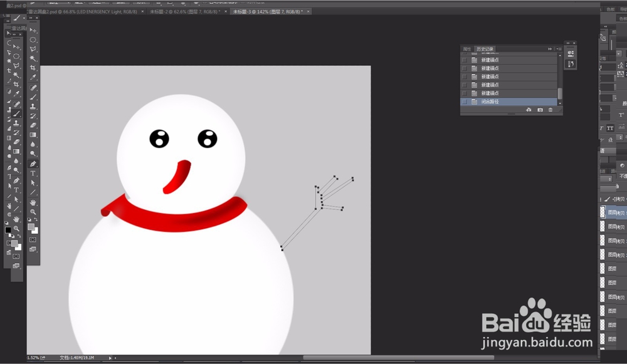Viewport: 627px width, 364px height.
Task: Click History panel vertical scrollbar thumb
Action: pyautogui.click(x=560, y=93)
